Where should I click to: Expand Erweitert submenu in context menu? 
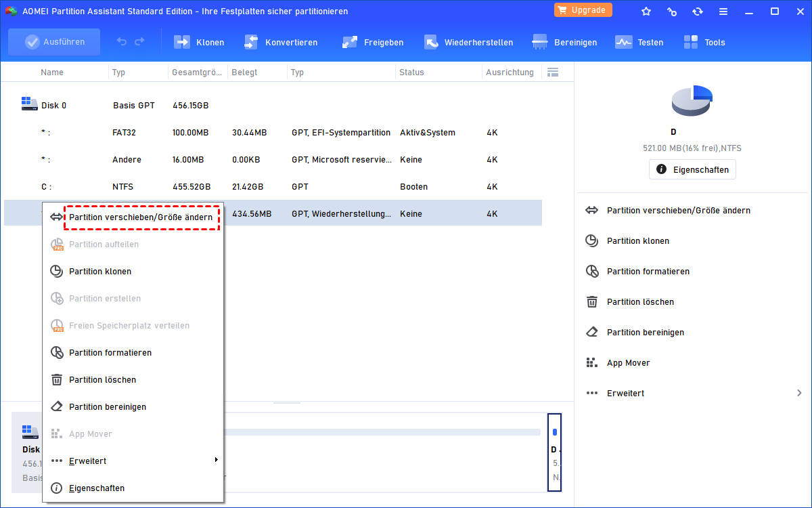(x=133, y=461)
